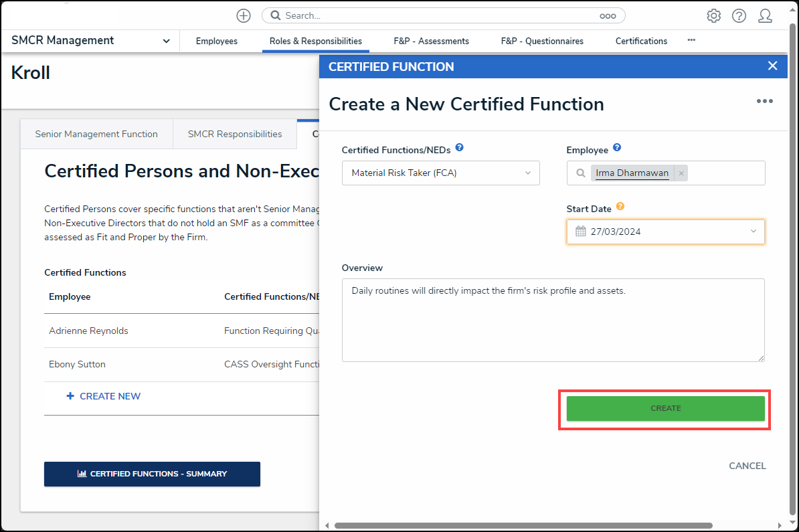The width and height of the screenshot is (799, 532).
Task: Click the plus quick-add icon beside search
Action: pyautogui.click(x=244, y=15)
